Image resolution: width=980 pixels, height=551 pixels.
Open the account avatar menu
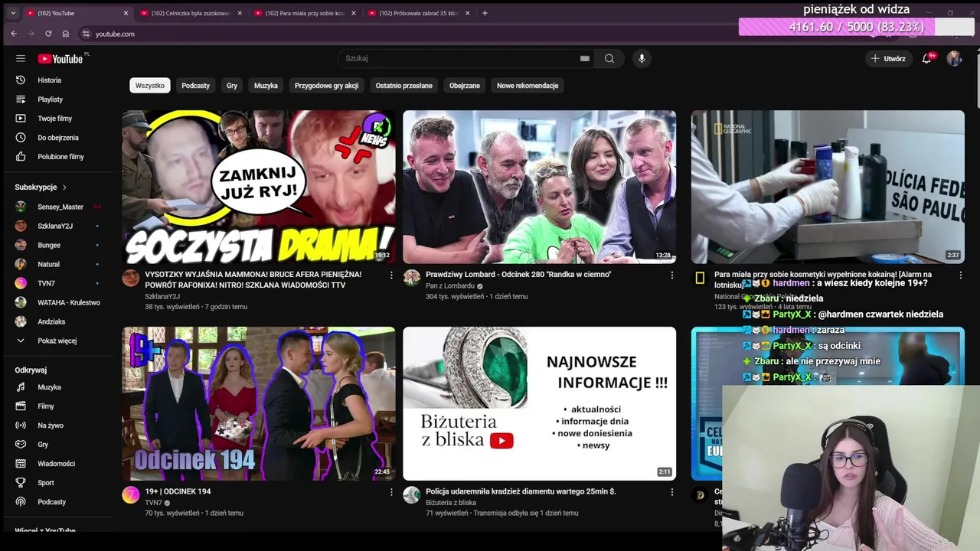(x=954, y=58)
